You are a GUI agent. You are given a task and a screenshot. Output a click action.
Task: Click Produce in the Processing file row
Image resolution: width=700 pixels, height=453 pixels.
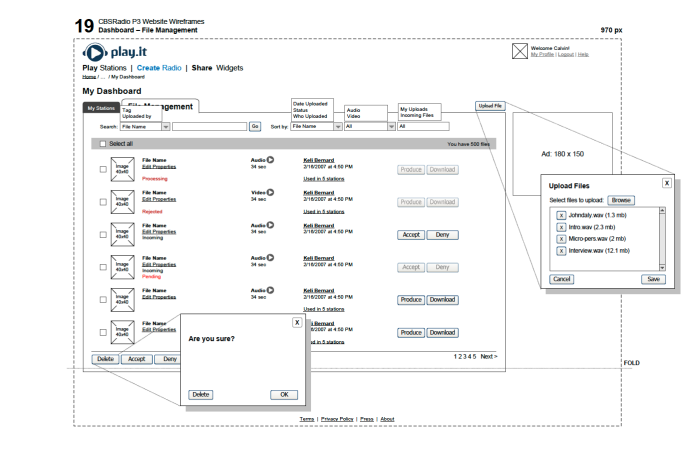point(411,170)
